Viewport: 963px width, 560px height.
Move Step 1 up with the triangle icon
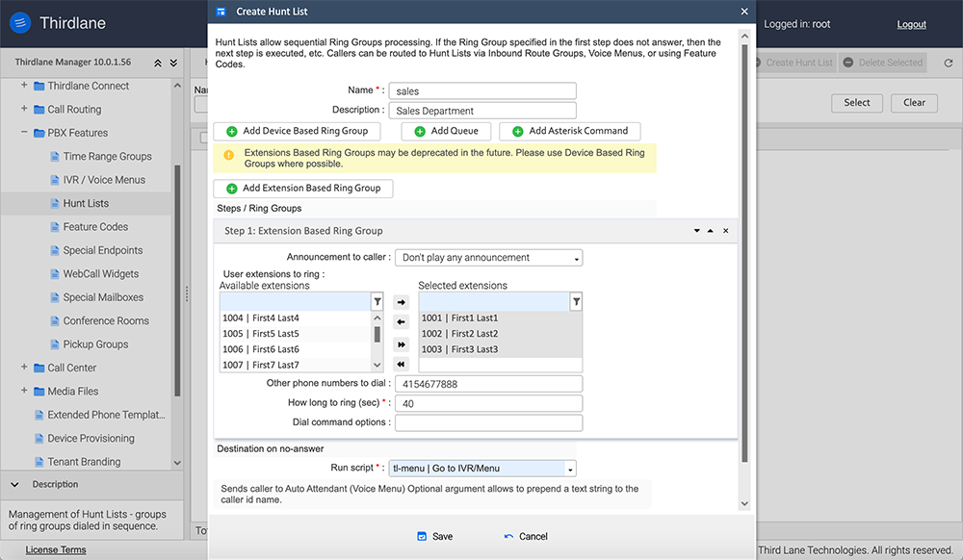[x=711, y=231]
